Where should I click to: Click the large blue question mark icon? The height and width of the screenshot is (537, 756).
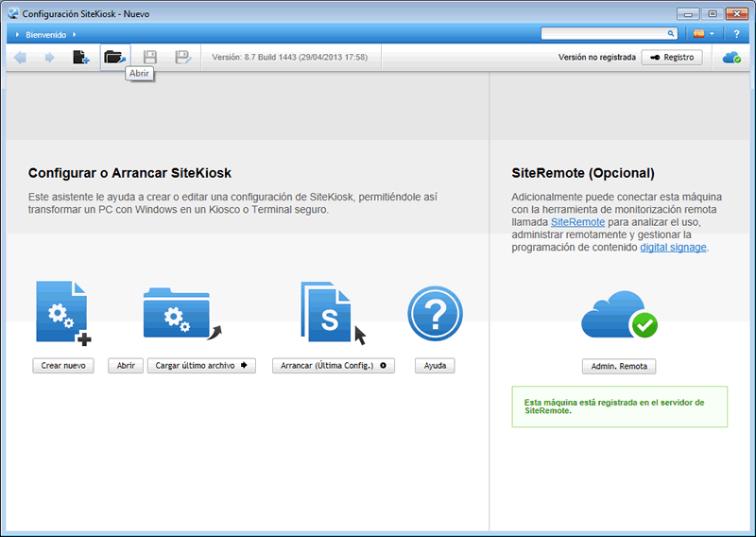(435, 313)
